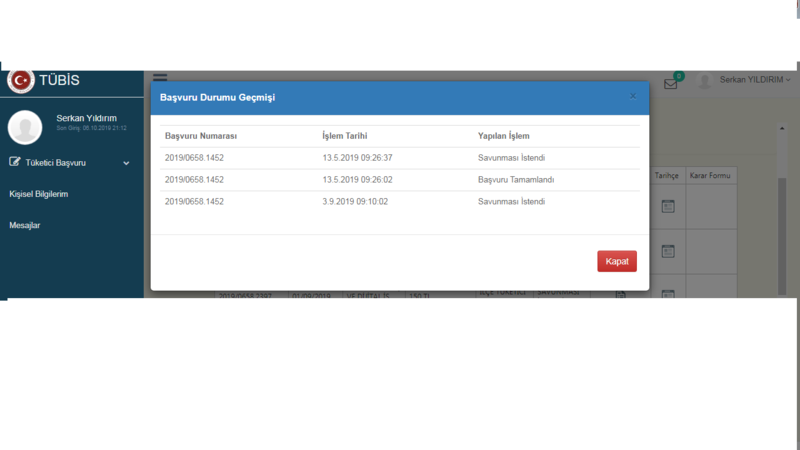Click the TÜBİS emblem logo
The height and width of the screenshot is (450, 800).
point(20,80)
